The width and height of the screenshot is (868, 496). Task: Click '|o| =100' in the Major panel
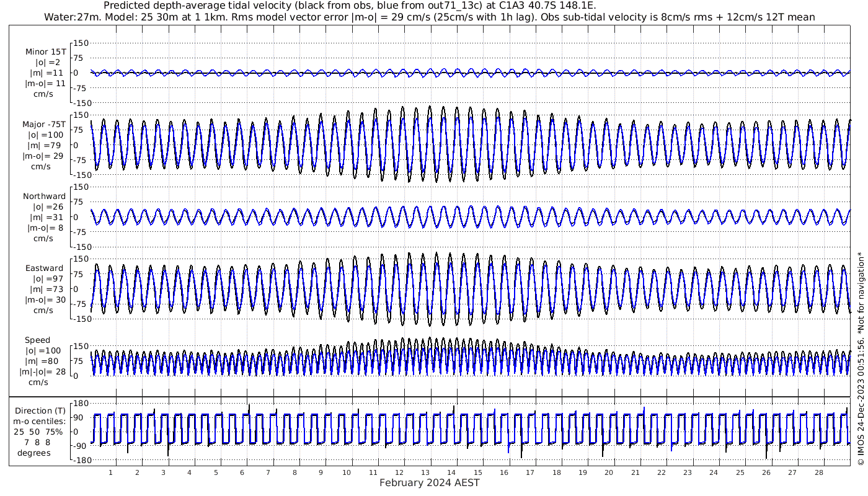tap(45, 135)
